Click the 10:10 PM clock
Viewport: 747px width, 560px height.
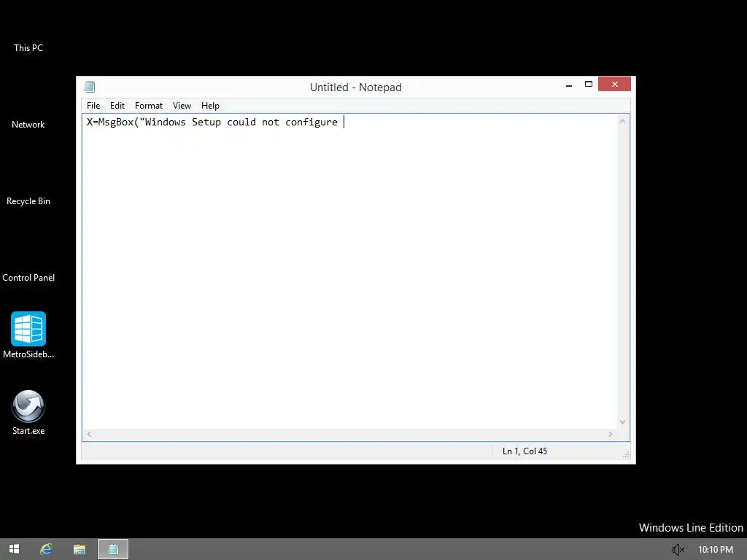716,550
